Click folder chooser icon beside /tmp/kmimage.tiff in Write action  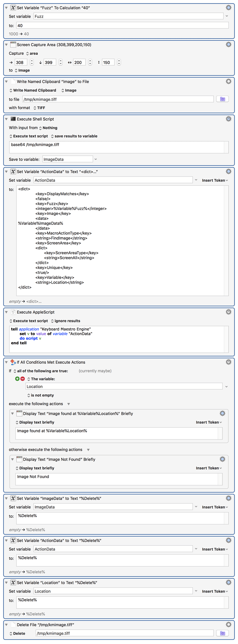pyautogui.click(x=222, y=99)
